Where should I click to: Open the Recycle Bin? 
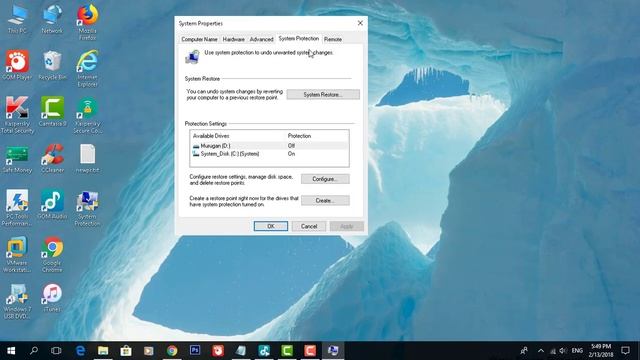click(52, 65)
